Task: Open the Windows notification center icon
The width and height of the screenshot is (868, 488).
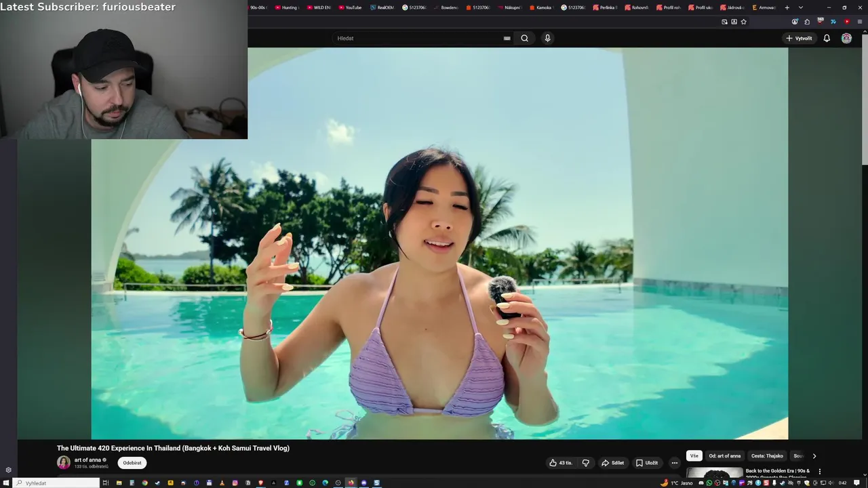Action: 856,483
